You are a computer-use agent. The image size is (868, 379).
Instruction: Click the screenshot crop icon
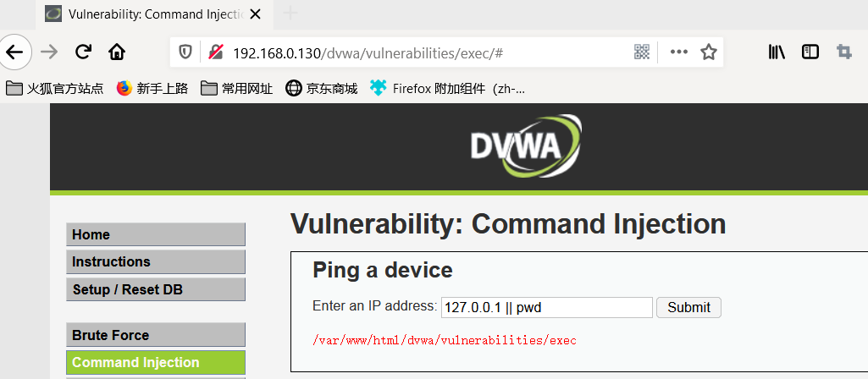point(844,52)
